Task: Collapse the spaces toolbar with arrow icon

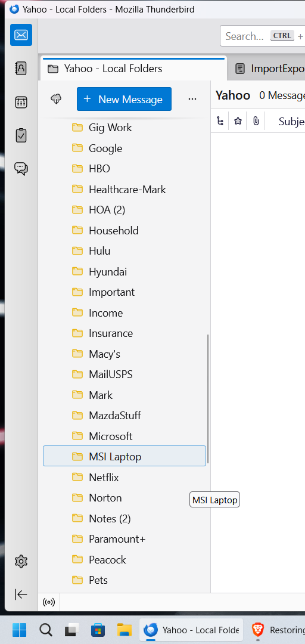Action: click(21, 595)
